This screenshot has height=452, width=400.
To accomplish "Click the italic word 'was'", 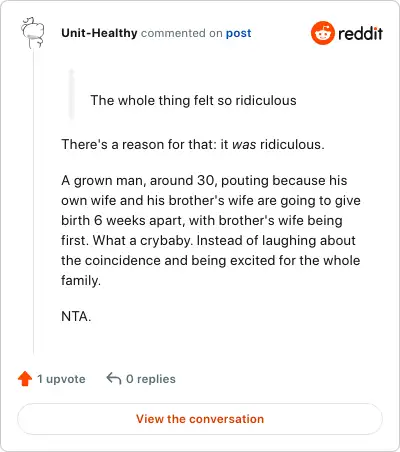I will [244, 145].
